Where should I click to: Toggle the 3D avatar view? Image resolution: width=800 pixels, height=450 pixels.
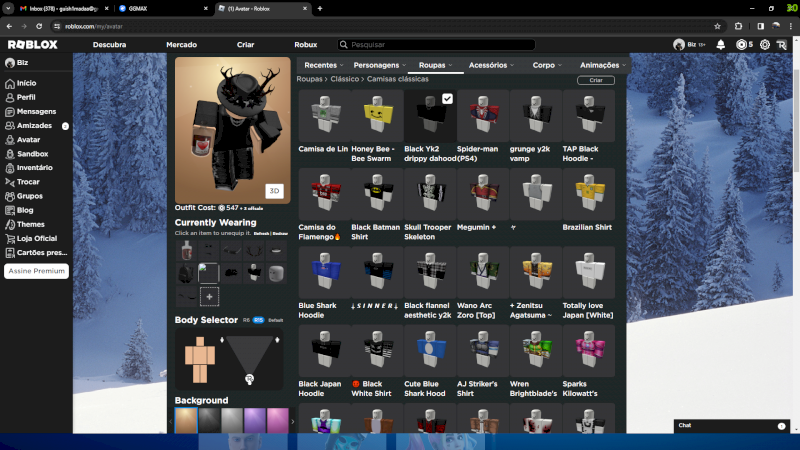tap(273, 190)
